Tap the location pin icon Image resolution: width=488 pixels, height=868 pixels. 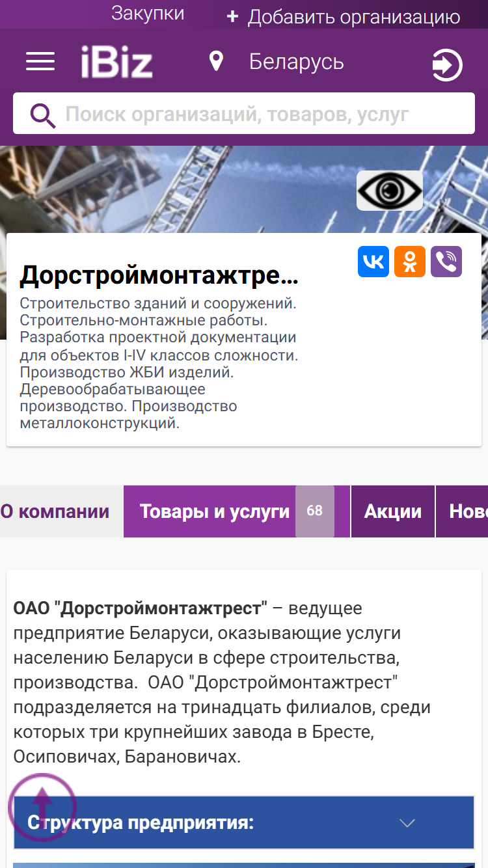tap(216, 62)
